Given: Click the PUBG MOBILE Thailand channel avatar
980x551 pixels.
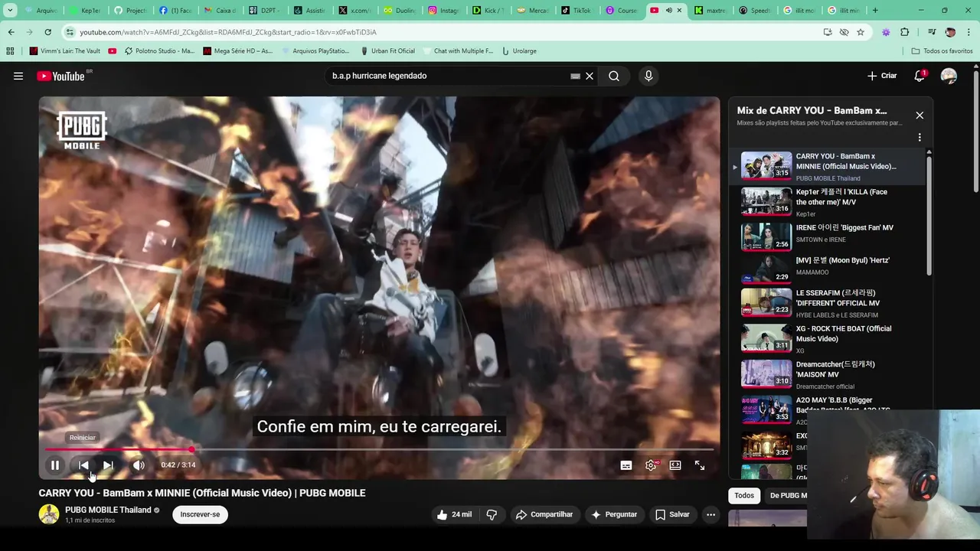Looking at the screenshot, I should click(49, 514).
